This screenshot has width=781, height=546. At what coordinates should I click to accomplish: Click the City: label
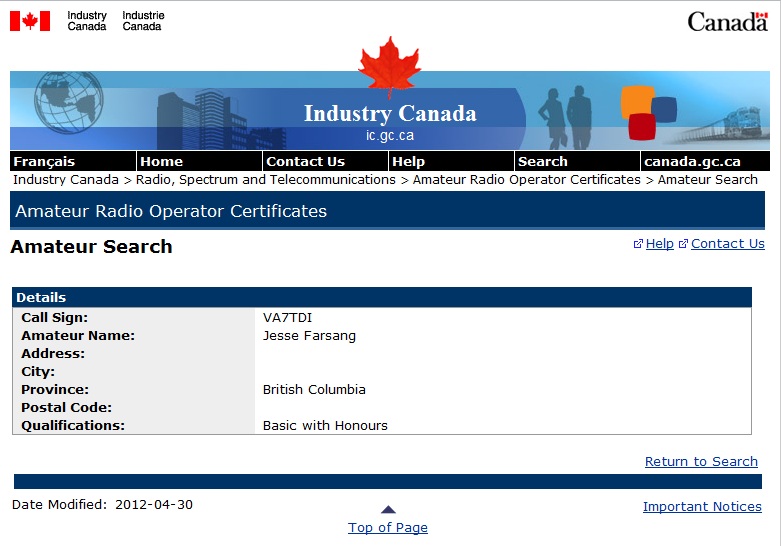click(38, 372)
